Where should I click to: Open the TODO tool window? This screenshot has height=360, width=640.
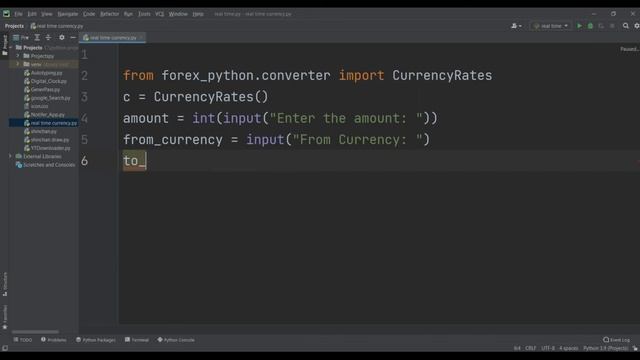[23, 340]
